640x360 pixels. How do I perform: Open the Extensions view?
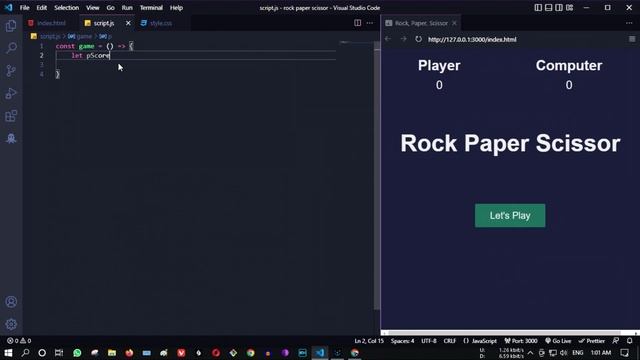[11, 116]
